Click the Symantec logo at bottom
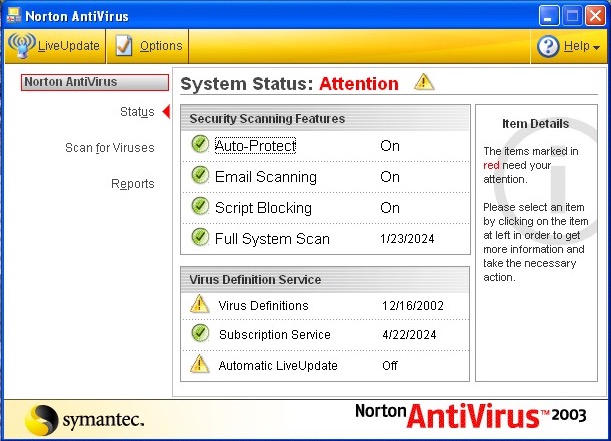The width and height of the screenshot is (611, 441). [x=85, y=420]
